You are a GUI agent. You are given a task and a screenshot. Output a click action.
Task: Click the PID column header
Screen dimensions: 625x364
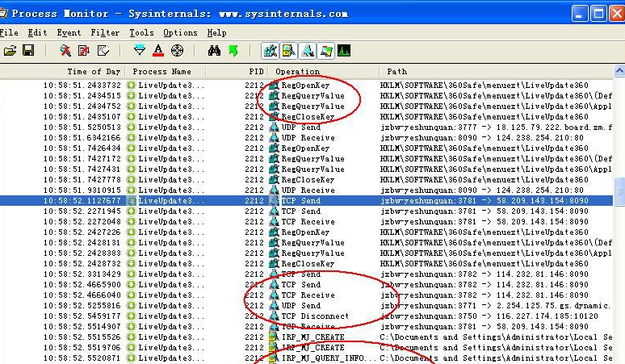(x=237, y=72)
